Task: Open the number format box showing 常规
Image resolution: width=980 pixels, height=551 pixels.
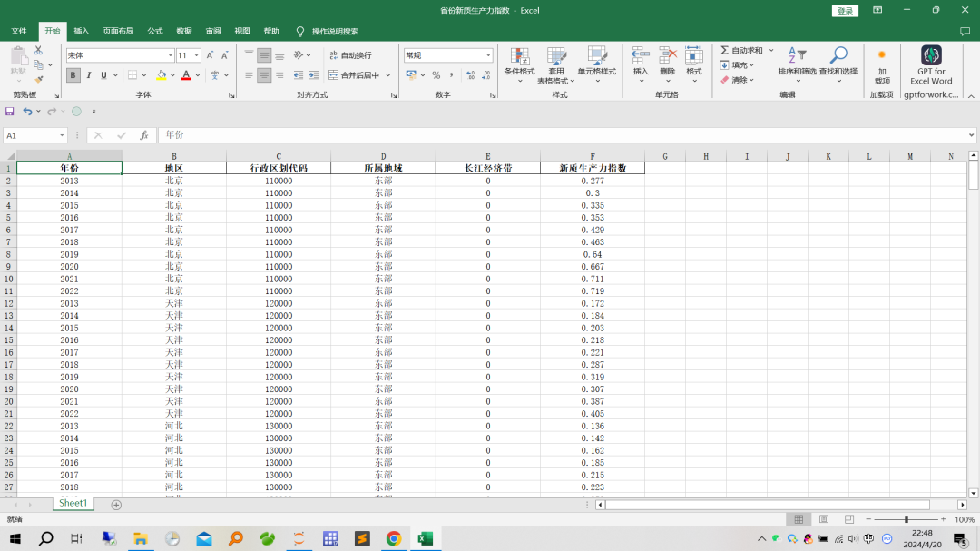Action: click(x=448, y=55)
